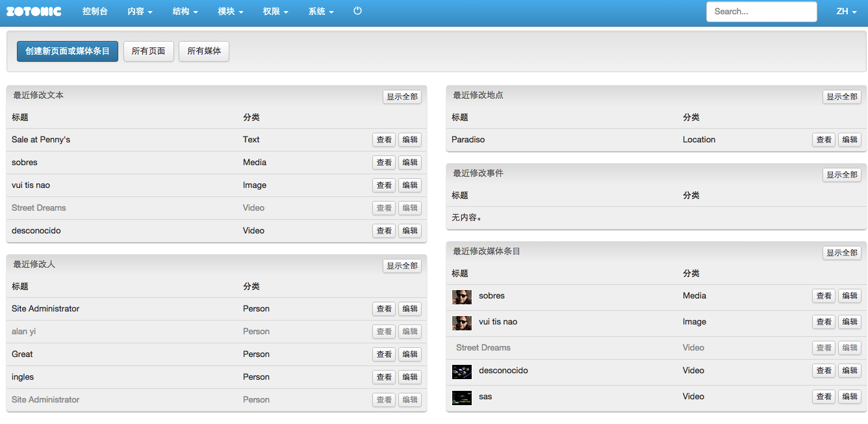Viewport: 868px width, 424px height.
Task: Click 创建新页面或媒体条目 button
Action: pos(68,51)
